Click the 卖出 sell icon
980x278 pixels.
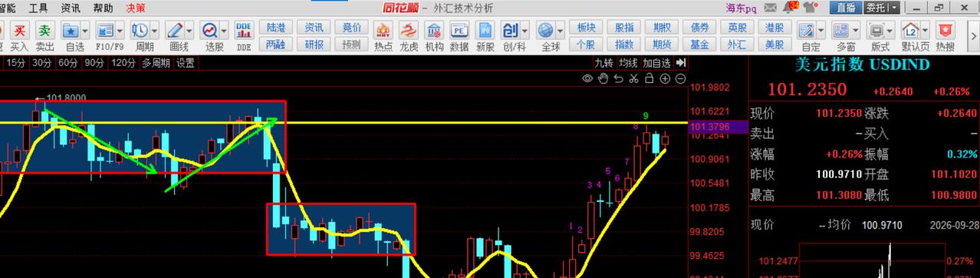45,31
